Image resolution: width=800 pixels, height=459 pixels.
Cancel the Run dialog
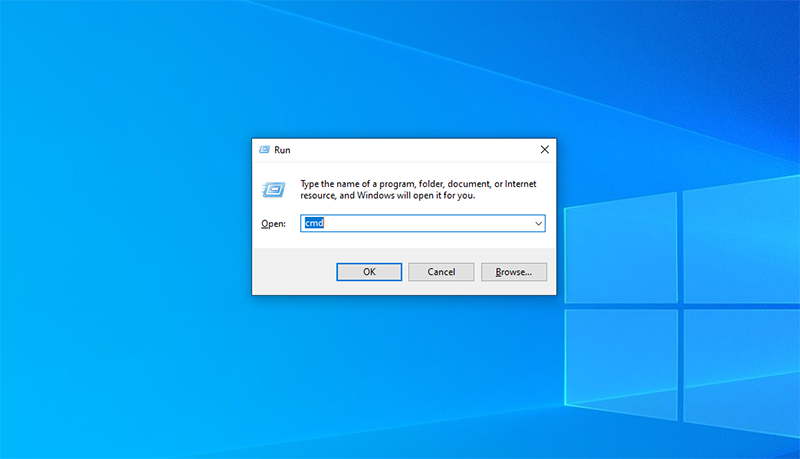tap(441, 272)
